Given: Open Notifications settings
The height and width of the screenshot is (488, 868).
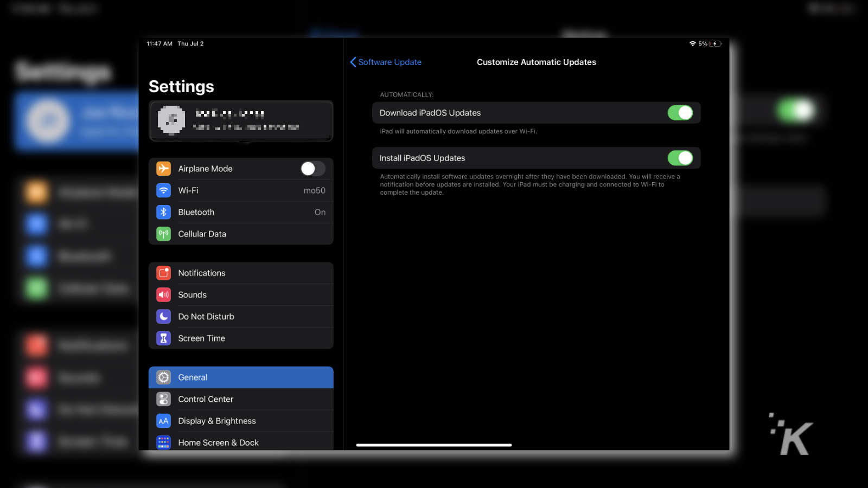Looking at the screenshot, I should coord(241,273).
